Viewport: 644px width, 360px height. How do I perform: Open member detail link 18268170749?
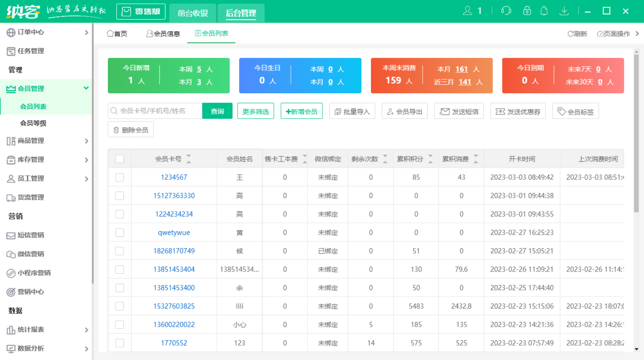(174, 250)
